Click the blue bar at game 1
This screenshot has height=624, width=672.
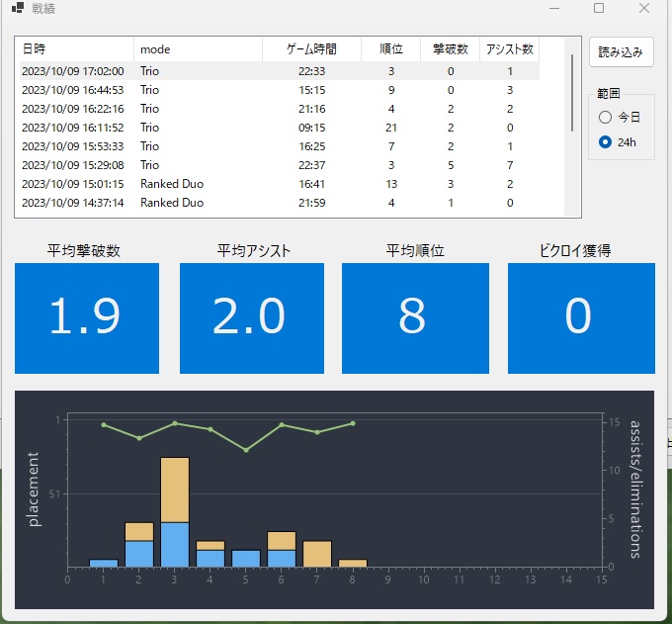click(104, 563)
